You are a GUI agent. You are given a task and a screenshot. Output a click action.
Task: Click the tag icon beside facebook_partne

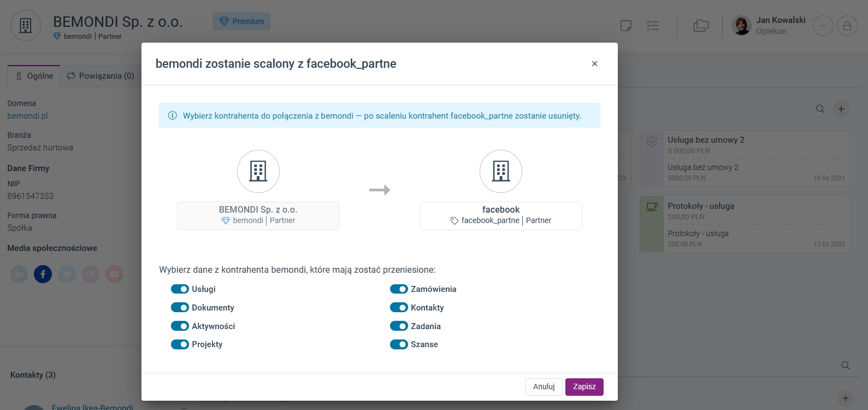tap(454, 221)
